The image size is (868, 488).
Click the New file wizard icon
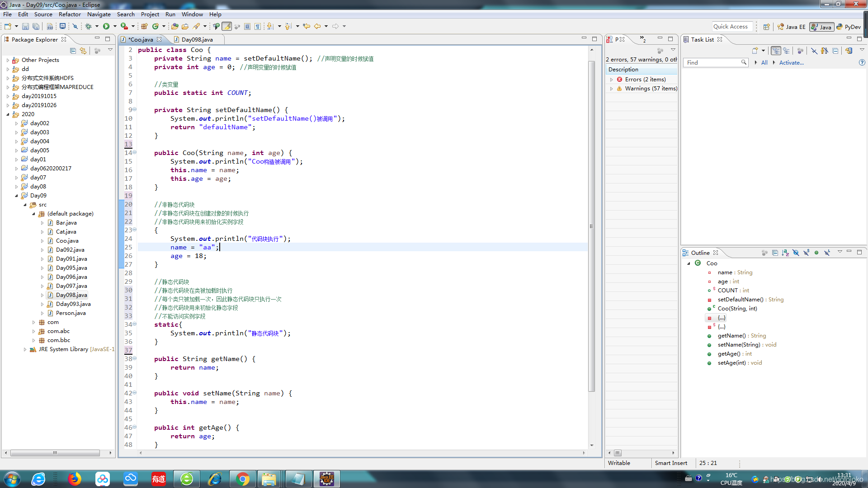(x=8, y=26)
